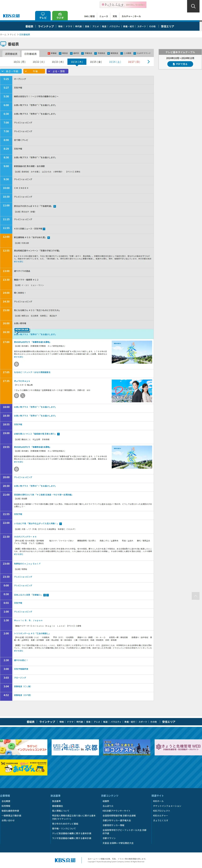
Task: Open 安田顕の港町ひとり旅 program link
Action: pos(43,495)
